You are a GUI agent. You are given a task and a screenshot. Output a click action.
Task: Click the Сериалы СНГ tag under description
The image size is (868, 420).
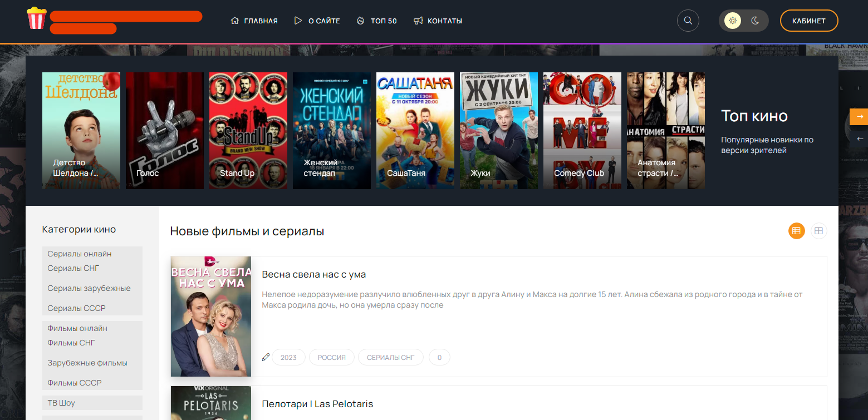[x=391, y=357]
